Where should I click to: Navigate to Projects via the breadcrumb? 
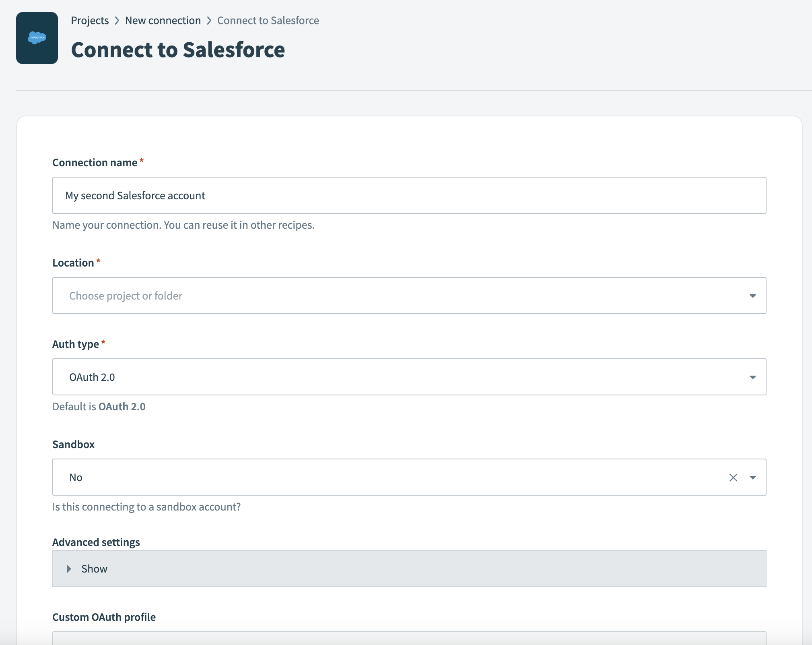coord(90,20)
